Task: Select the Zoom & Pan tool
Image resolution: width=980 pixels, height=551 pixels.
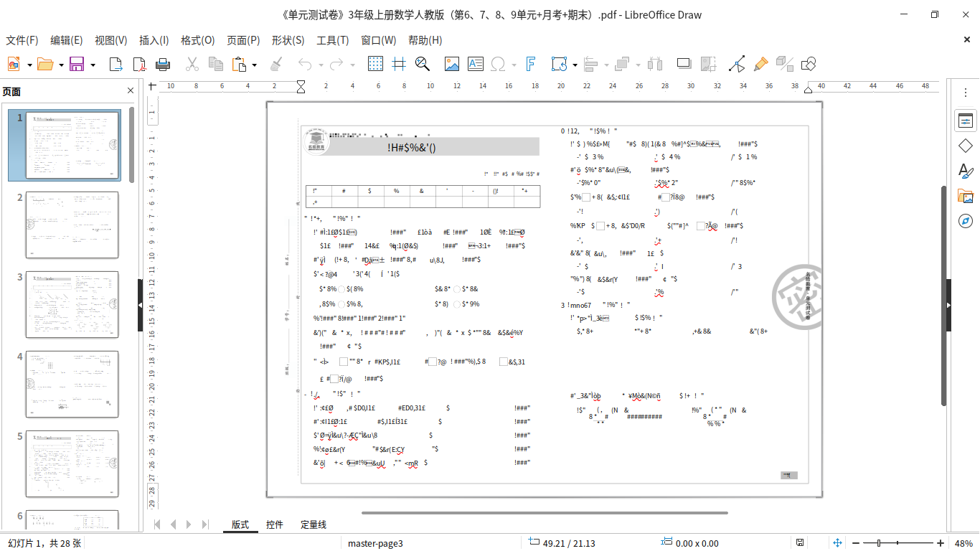Action: [x=422, y=64]
